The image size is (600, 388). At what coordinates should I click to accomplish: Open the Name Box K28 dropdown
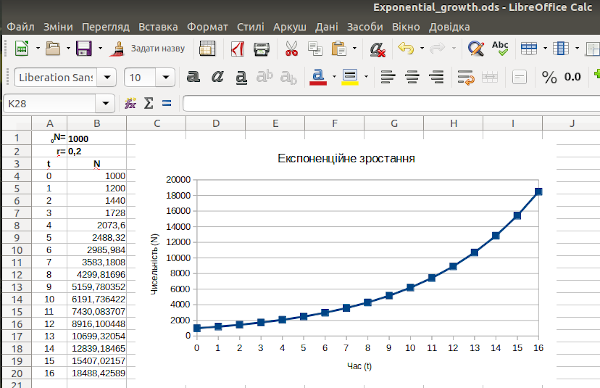click(x=106, y=103)
